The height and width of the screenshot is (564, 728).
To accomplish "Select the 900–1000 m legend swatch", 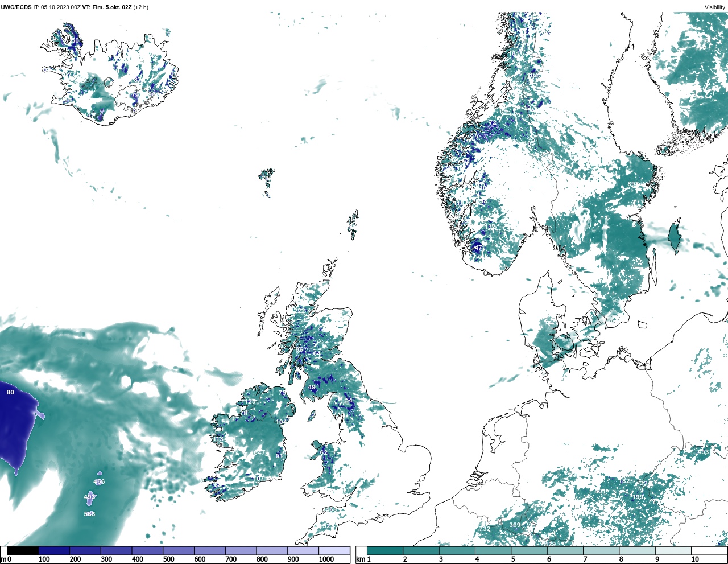I will pos(303,550).
